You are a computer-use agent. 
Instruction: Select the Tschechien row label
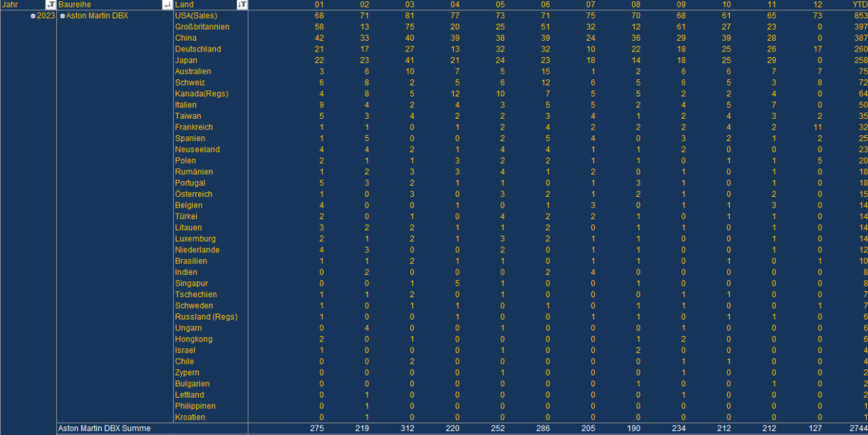pyautogui.click(x=196, y=295)
